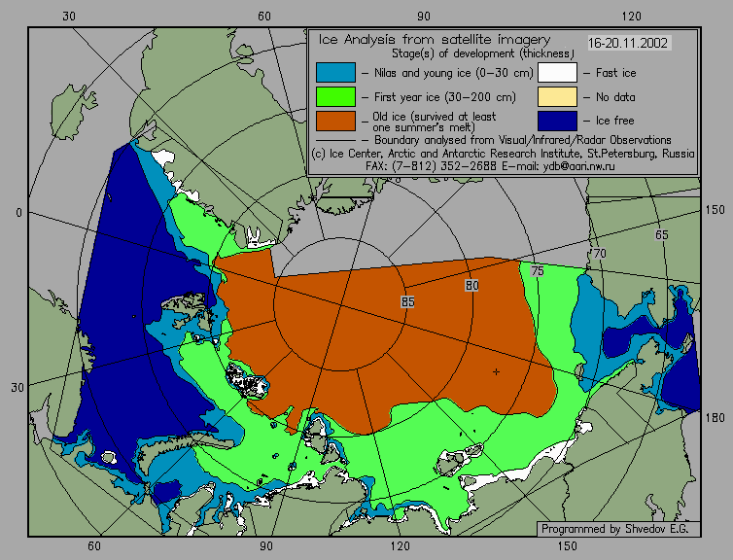This screenshot has height=560, width=733.
Task: Click the Fast ice white legend swatch
Action: (x=557, y=73)
